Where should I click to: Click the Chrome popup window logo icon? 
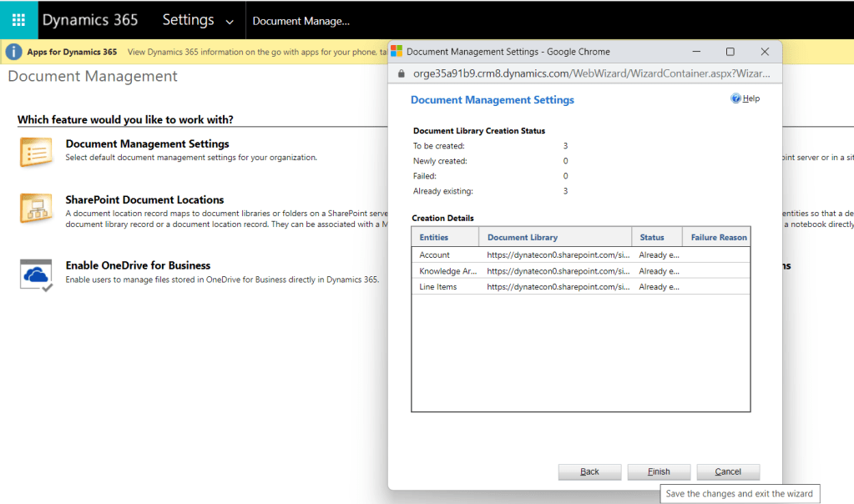[x=397, y=52]
